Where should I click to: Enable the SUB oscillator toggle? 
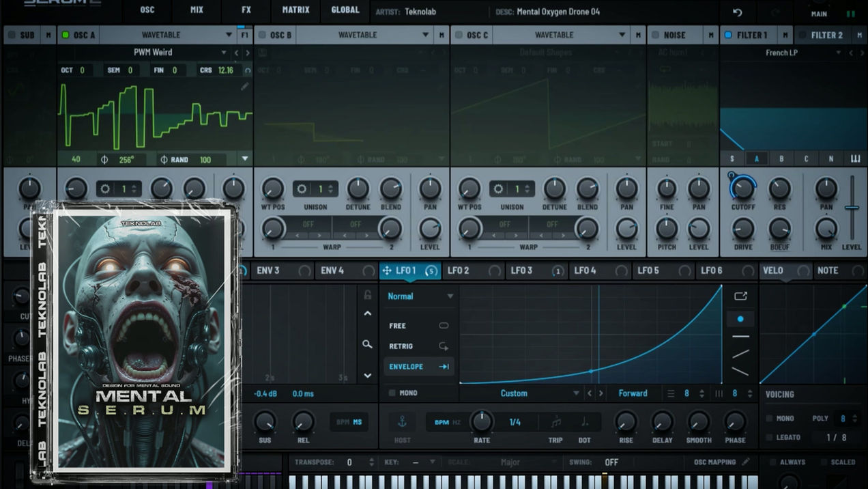[12, 35]
